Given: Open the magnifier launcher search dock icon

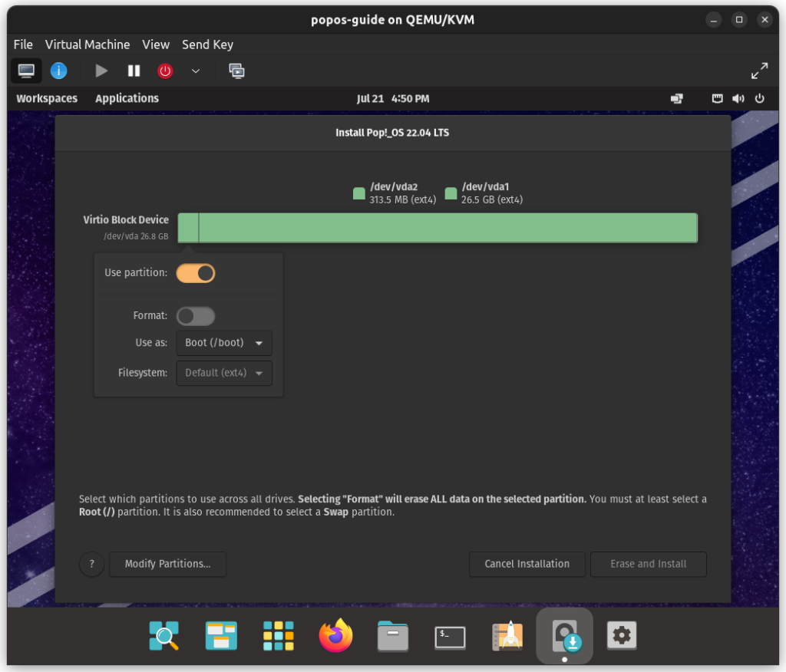Looking at the screenshot, I should (164, 635).
